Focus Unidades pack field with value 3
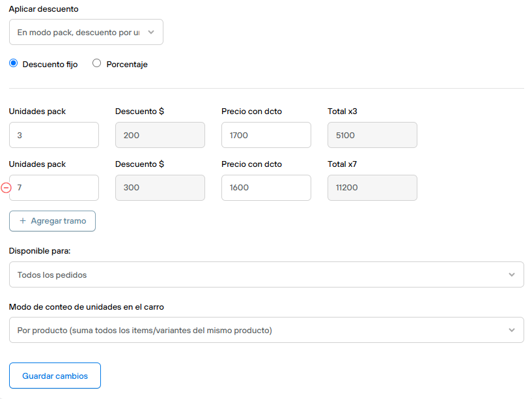The width and height of the screenshot is (532, 399). pos(54,135)
